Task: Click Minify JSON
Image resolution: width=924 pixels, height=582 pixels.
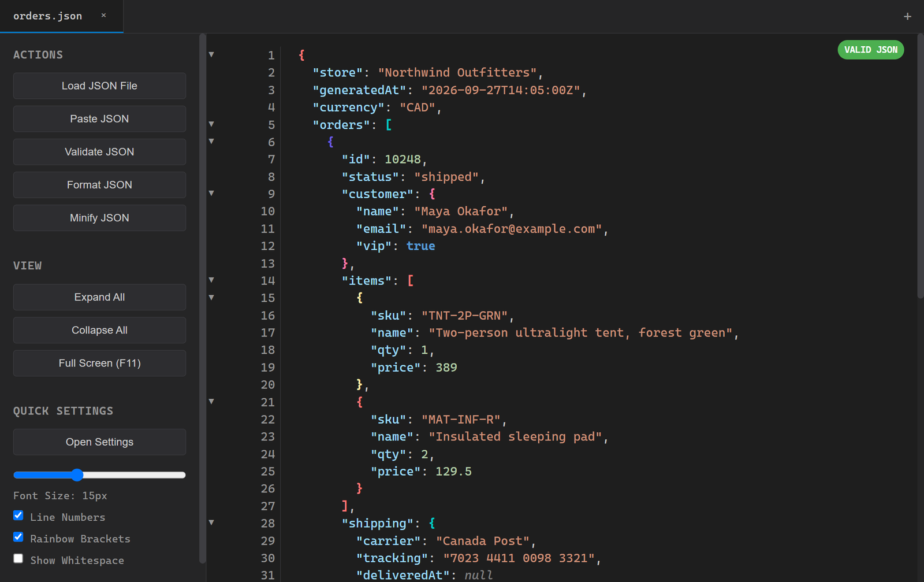Action: click(x=99, y=217)
